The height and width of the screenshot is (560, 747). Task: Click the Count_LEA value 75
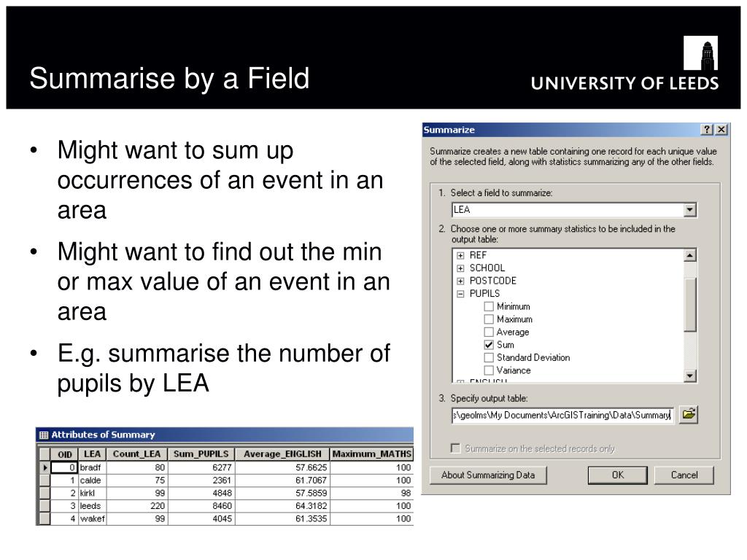136,481
